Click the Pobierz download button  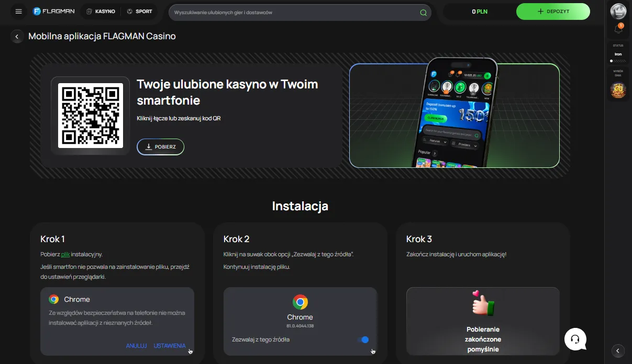[160, 147]
